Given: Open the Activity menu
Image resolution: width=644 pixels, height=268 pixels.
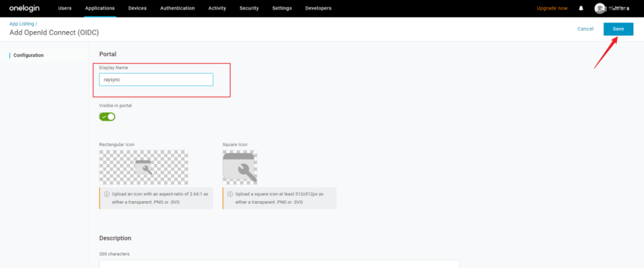Looking at the screenshot, I should [217, 8].
